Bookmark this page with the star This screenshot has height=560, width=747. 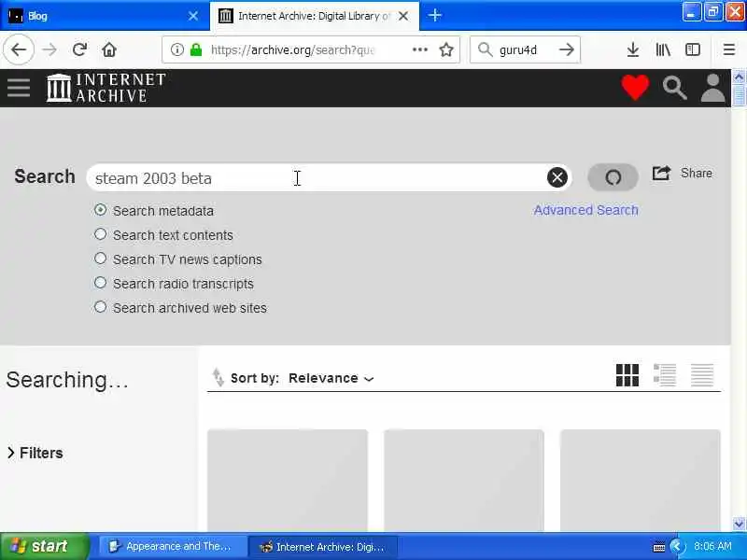446,49
